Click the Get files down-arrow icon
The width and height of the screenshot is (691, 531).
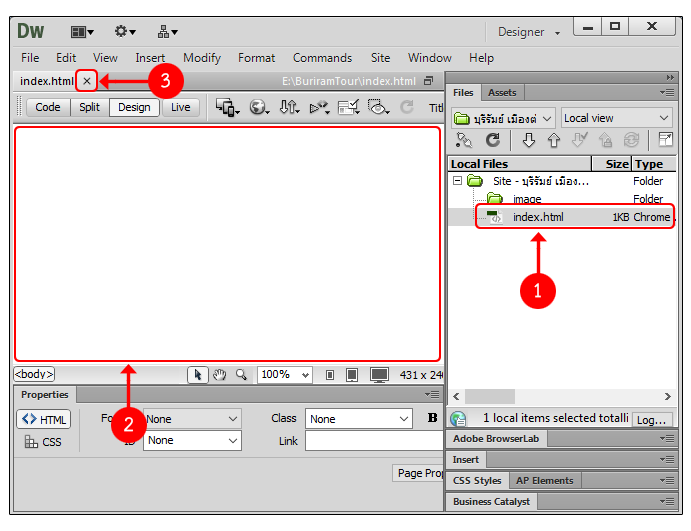coord(528,141)
